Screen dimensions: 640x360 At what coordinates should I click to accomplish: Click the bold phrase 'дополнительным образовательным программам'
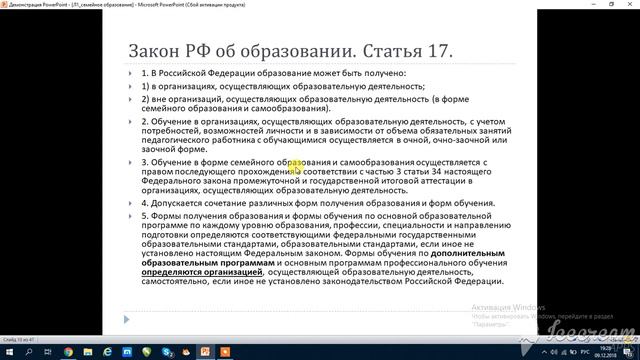(323, 258)
